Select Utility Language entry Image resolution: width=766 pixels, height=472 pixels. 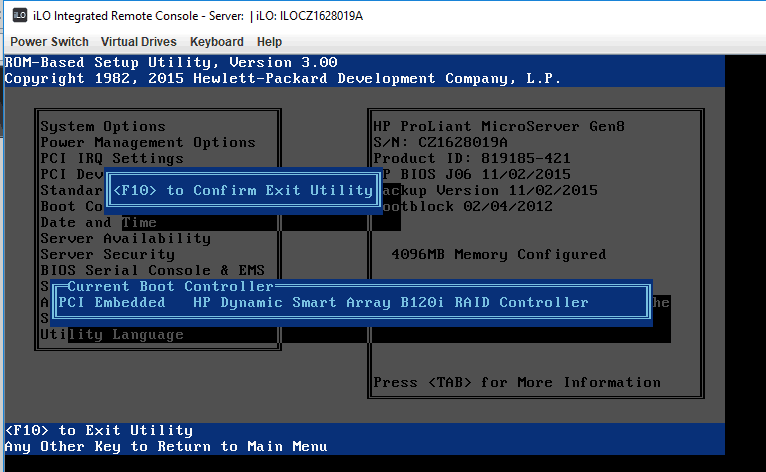coord(112,335)
